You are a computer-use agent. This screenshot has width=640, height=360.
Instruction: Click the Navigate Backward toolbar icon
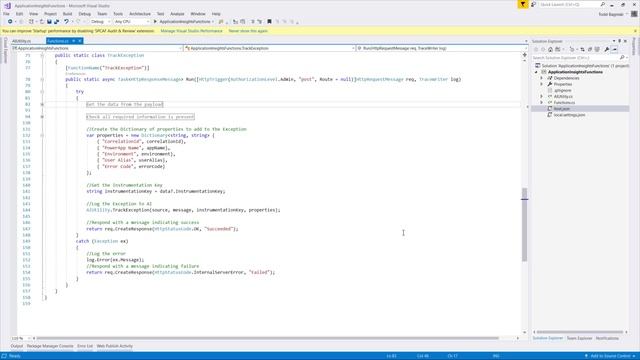click(10, 22)
